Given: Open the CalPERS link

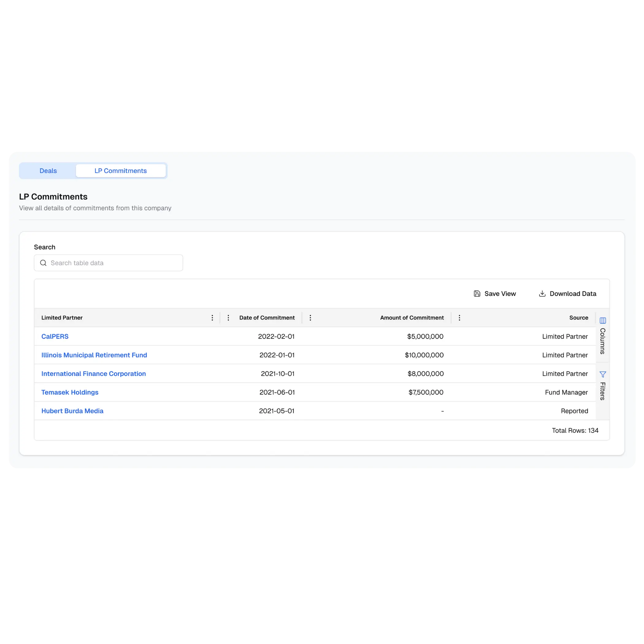Looking at the screenshot, I should tap(55, 336).
